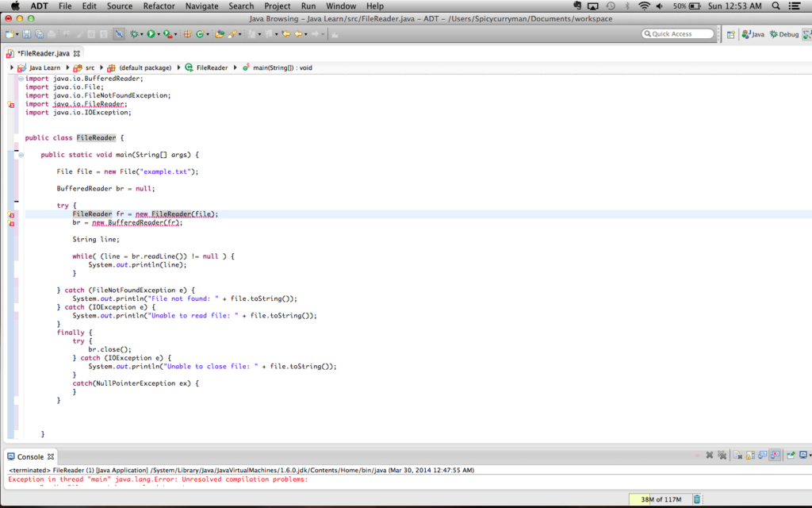Click the Wi-Fi status icon

coord(644,6)
